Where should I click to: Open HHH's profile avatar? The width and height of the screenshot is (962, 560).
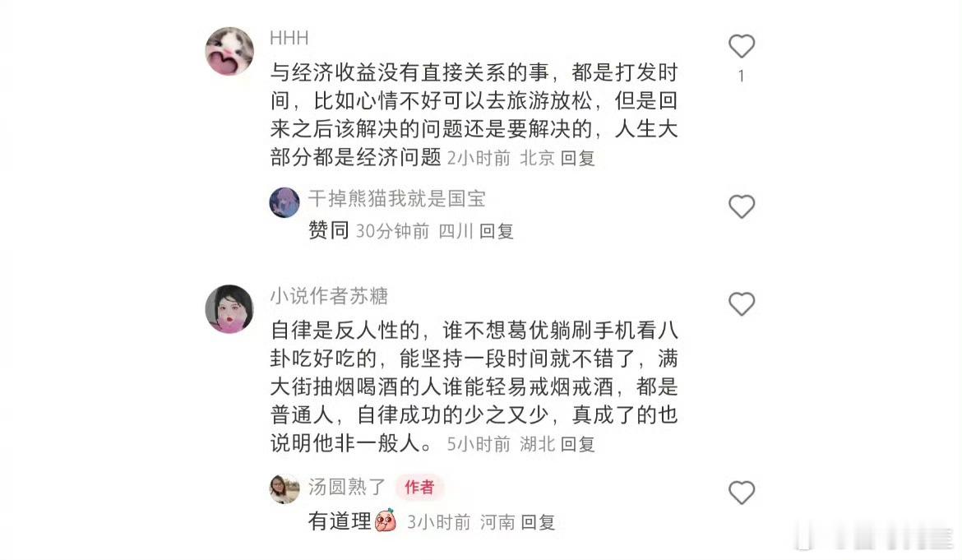[x=229, y=52]
